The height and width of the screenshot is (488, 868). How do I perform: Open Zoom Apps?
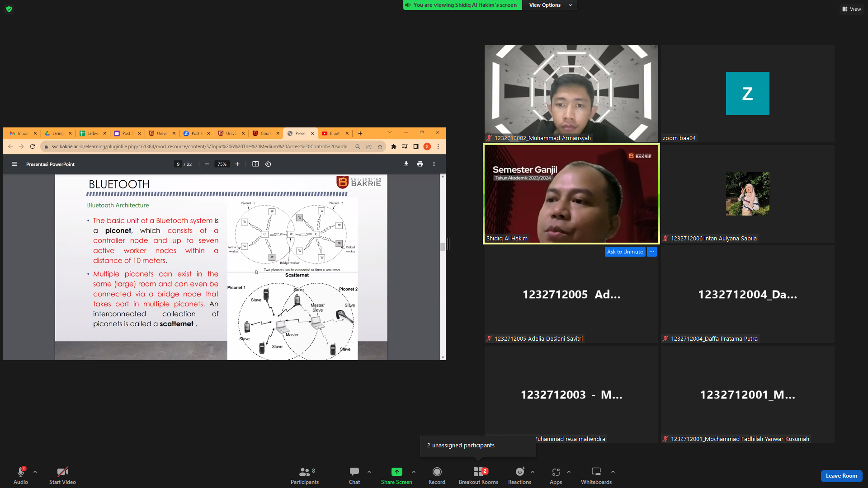tap(556, 475)
